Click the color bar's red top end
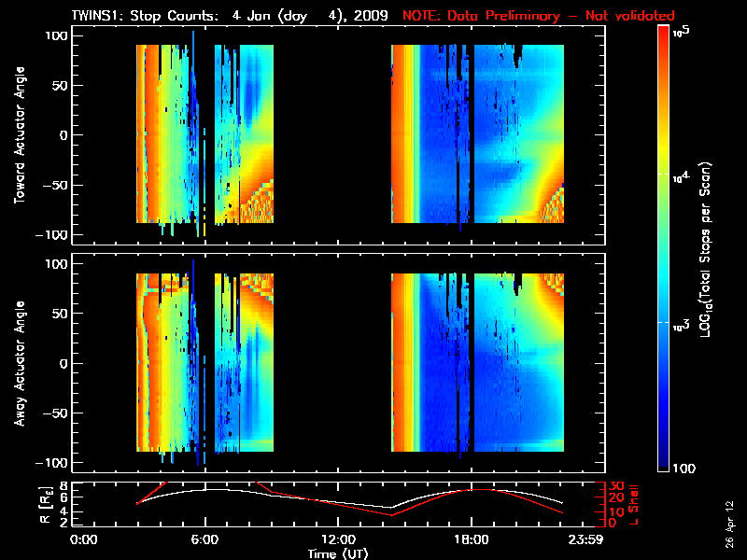The width and height of the screenshot is (747, 560). tap(664, 30)
